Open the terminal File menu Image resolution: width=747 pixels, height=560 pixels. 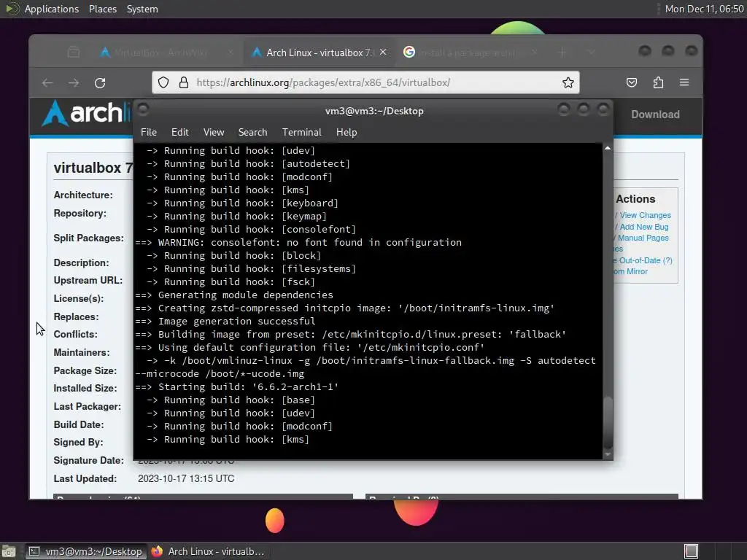[149, 132]
